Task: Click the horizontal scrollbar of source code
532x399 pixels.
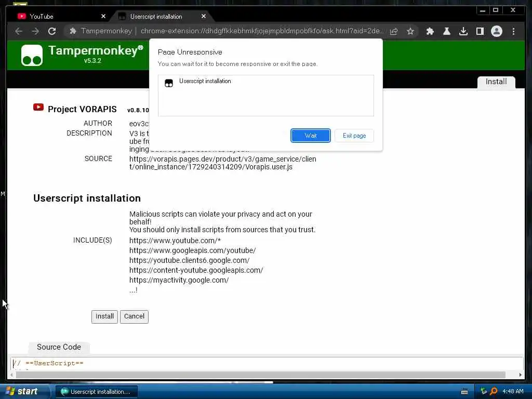Action: click(x=261, y=375)
